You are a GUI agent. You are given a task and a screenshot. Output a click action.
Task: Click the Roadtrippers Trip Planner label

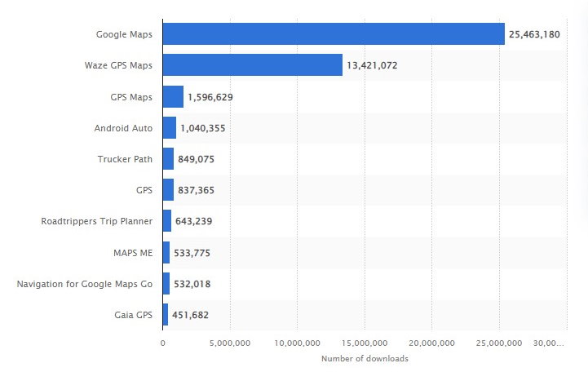click(96, 221)
